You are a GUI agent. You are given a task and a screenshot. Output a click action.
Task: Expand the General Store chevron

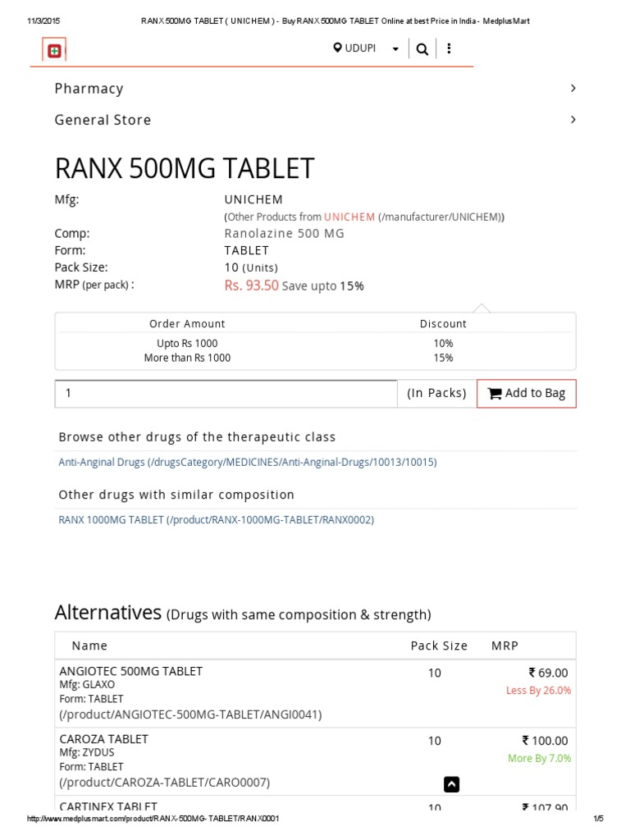(573, 120)
